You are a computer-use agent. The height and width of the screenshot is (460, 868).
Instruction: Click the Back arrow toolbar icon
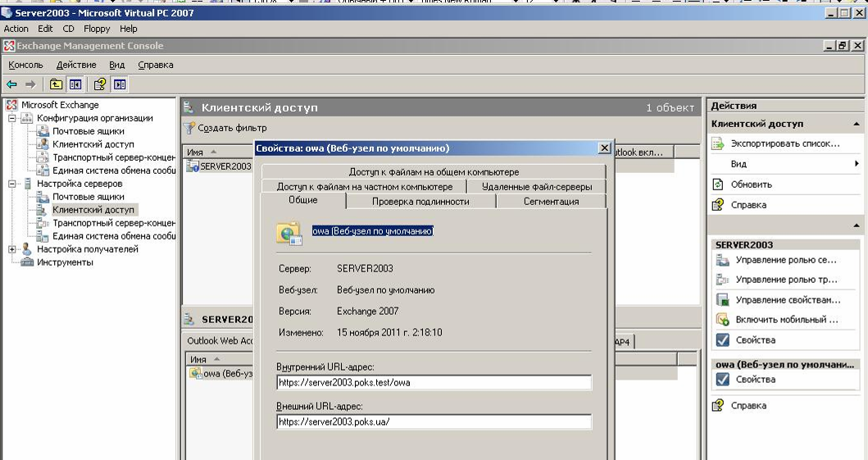11,84
